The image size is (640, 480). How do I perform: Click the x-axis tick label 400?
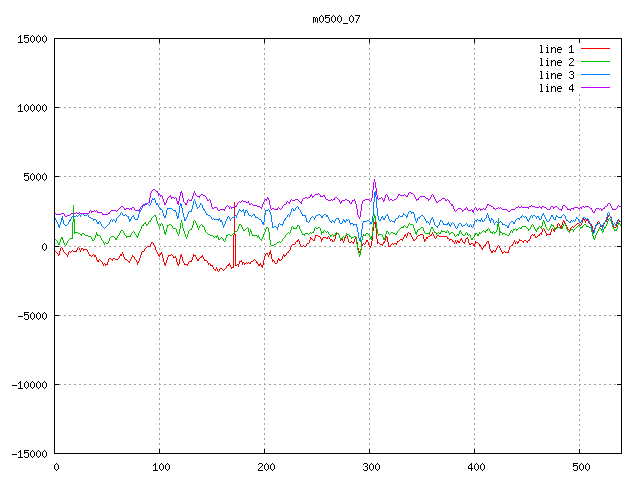coord(474,467)
